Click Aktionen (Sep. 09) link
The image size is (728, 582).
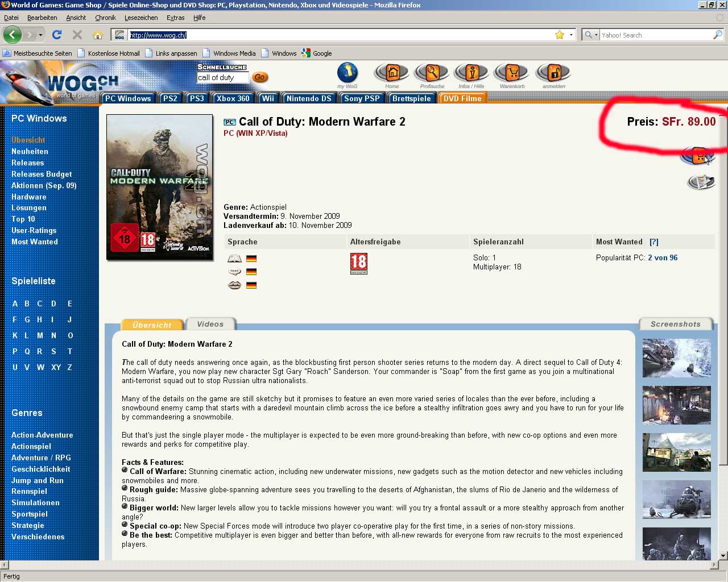tap(44, 185)
